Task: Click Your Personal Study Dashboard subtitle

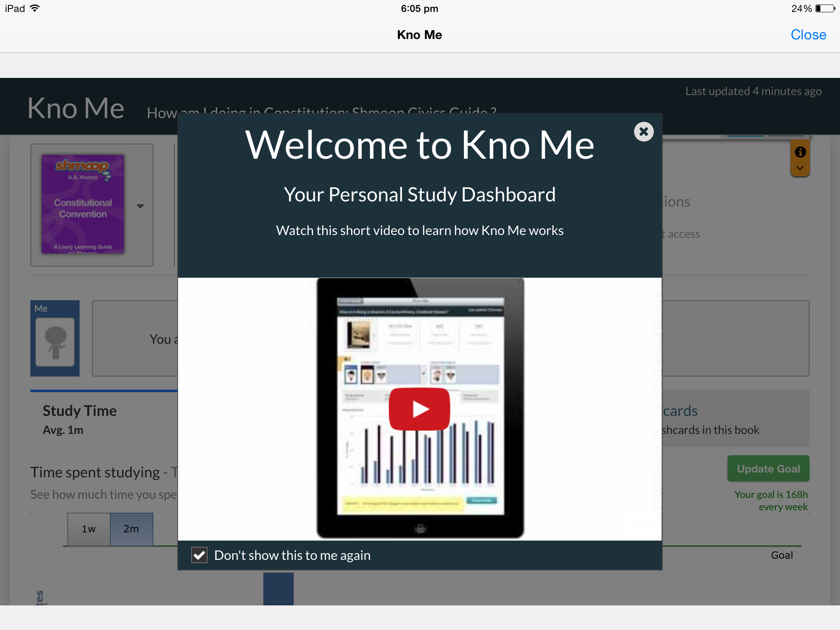Action: (x=420, y=194)
